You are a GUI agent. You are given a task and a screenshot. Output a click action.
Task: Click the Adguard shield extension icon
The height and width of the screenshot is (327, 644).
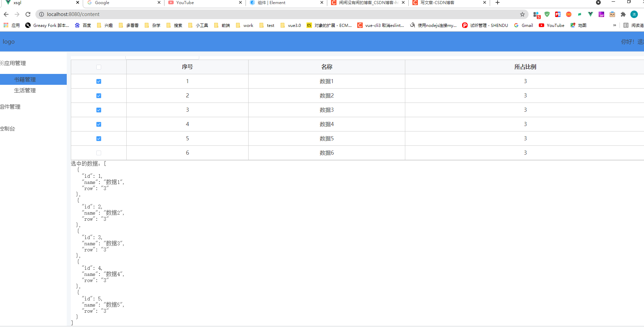(x=547, y=14)
